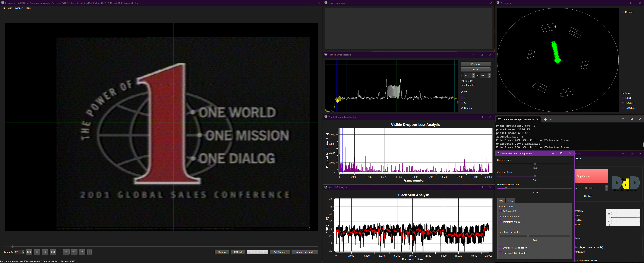
Task: Choose the 100% bars graticule option
Action: coord(623,108)
